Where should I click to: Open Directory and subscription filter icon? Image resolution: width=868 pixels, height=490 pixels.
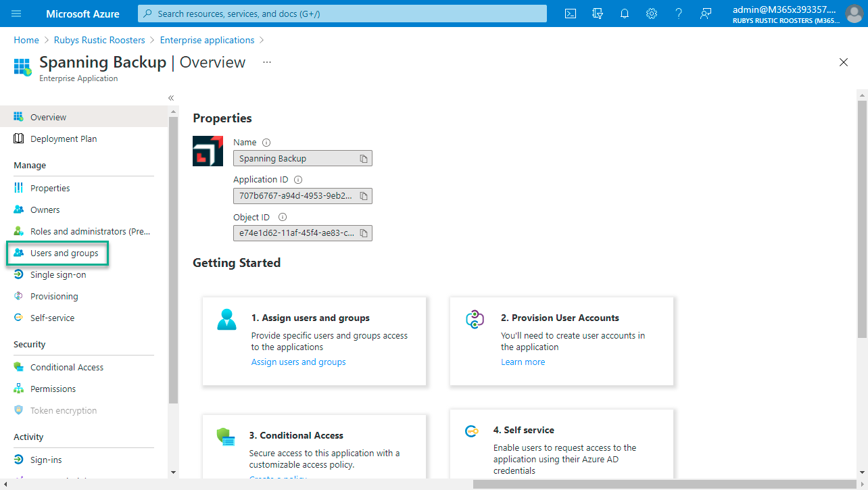pos(598,14)
